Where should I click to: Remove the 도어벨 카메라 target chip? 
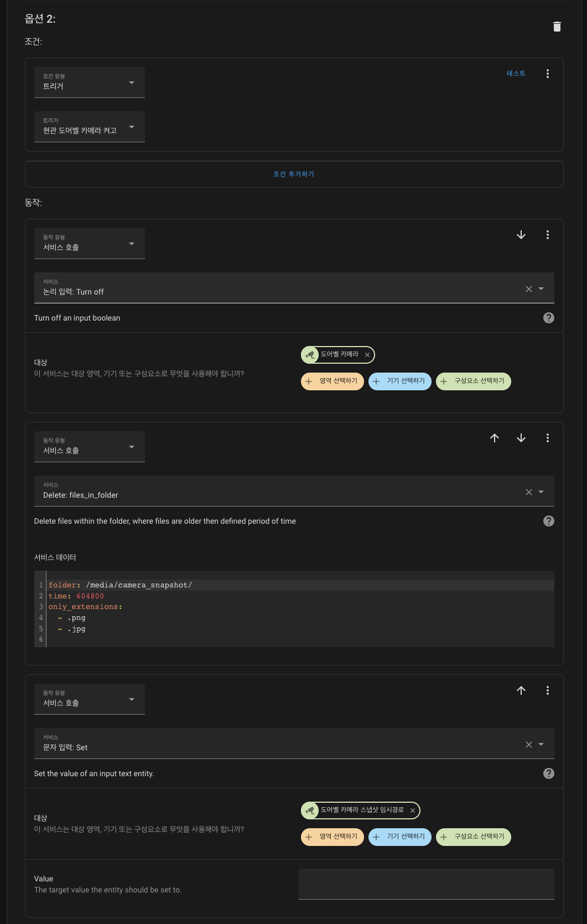[367, 355]
